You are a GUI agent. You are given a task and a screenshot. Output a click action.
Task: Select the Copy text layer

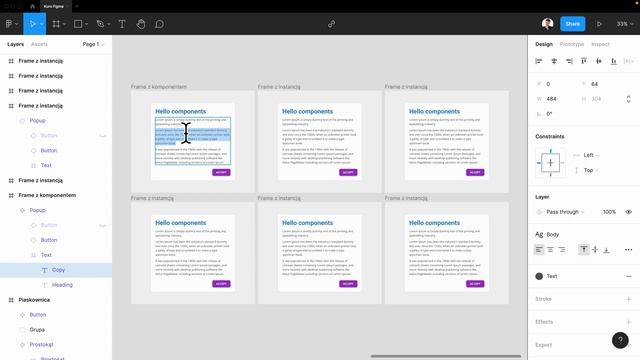pyautogui.click(x=56, y=270)
